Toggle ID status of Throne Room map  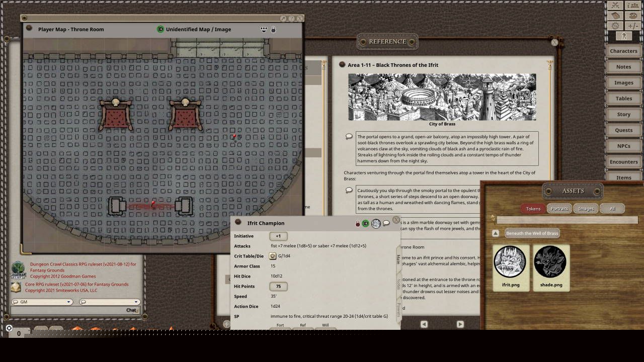[x=160, y=30]
